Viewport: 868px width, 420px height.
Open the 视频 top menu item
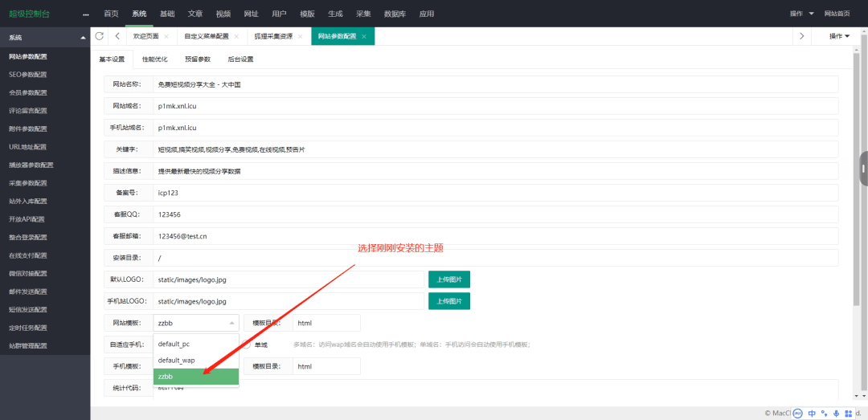(223, 14)
